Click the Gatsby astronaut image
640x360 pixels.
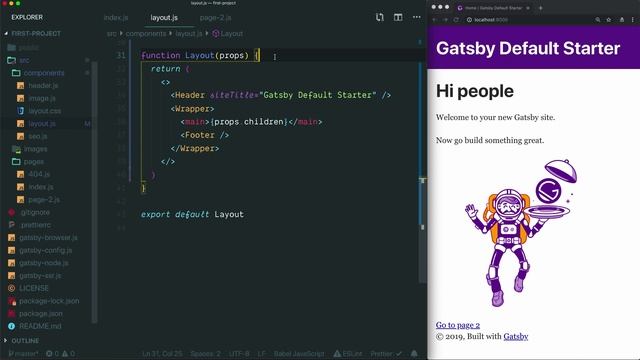521,233
